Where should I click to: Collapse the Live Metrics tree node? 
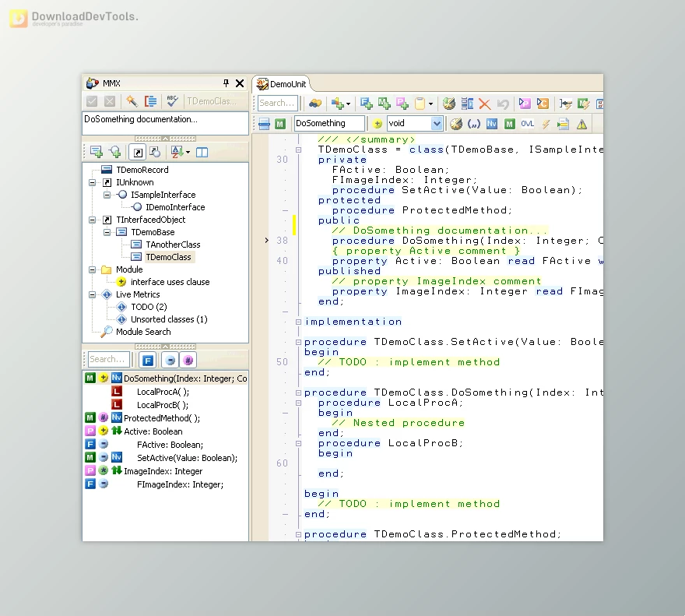click(x=92, y=294)
